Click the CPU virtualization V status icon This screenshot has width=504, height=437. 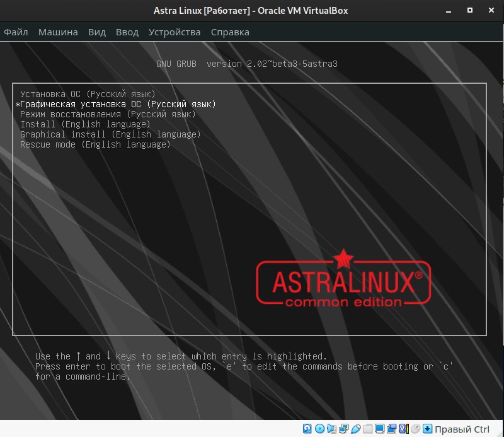[x=404, y=429]
